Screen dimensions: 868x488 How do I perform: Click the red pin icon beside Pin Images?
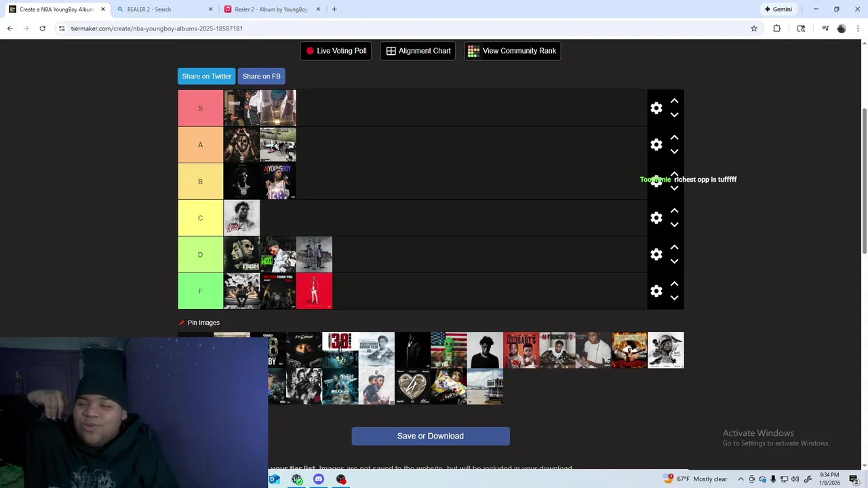181,323
